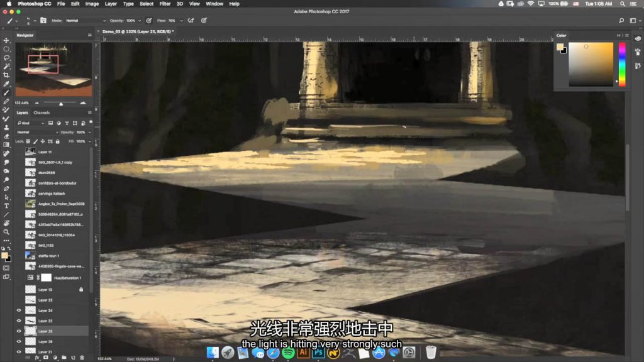
Task: Select the Hand tool
Action: [6, 223]
